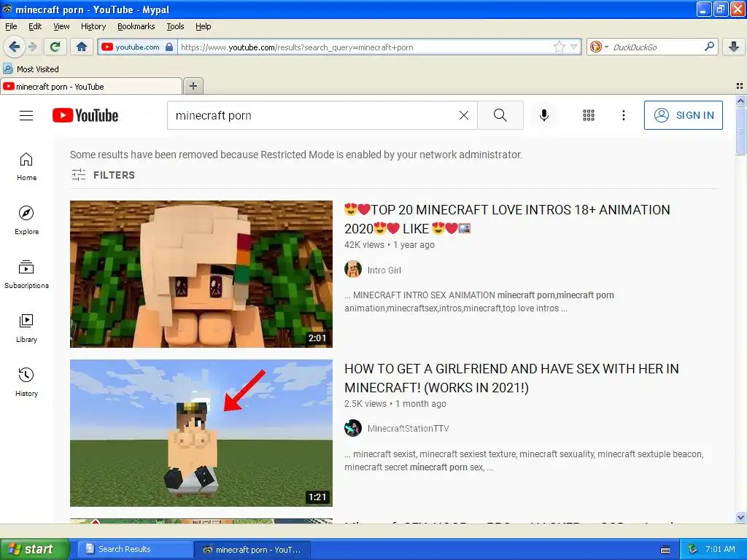Screen dimensions: 747x560
Task: Open the YouTube hamburger guide menu
Action: point(26,115)
